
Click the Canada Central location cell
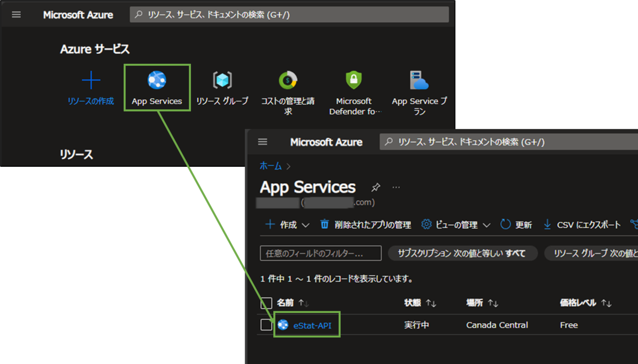coord(497,325)
